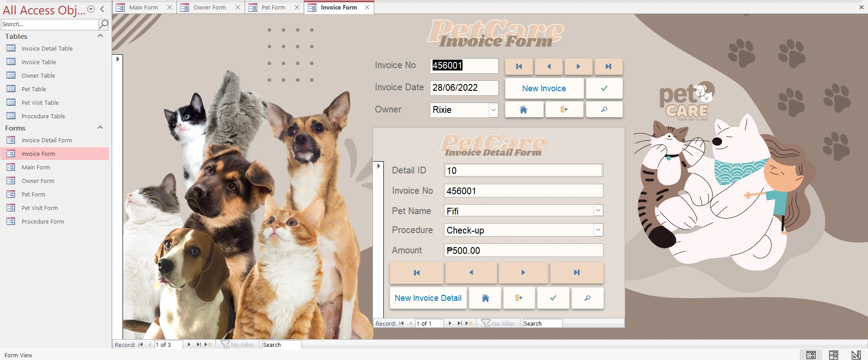Image resolution: width=868 pixels, height=360 pixels.
Task: Switch to Datasheet View in status bar
Action: coord(833,355)
